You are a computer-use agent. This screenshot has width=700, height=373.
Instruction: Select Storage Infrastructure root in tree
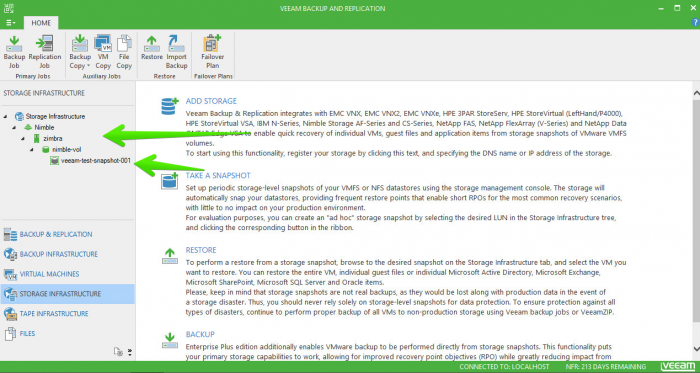(55, 116)
